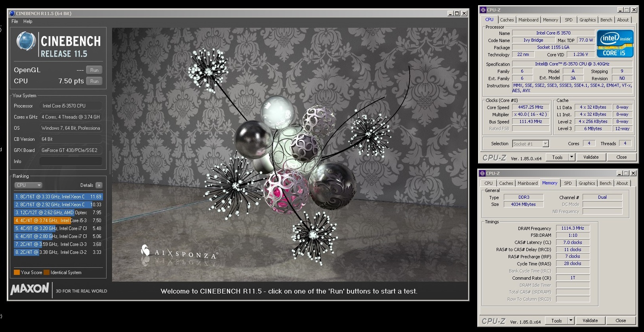Open the Socket #1 selection dropdown
Screen dimensions: 644x332
point(530,144)
